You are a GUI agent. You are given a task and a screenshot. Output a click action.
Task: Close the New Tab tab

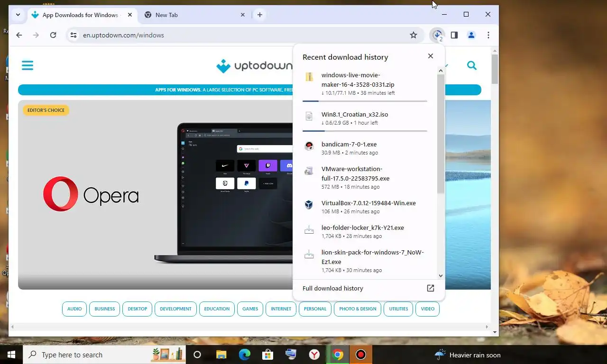tap(243, 15)
